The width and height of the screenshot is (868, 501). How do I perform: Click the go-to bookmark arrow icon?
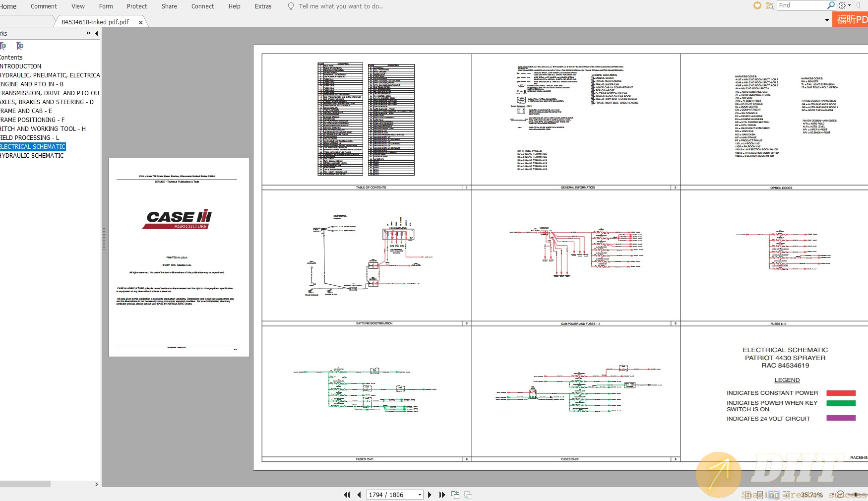20,46
